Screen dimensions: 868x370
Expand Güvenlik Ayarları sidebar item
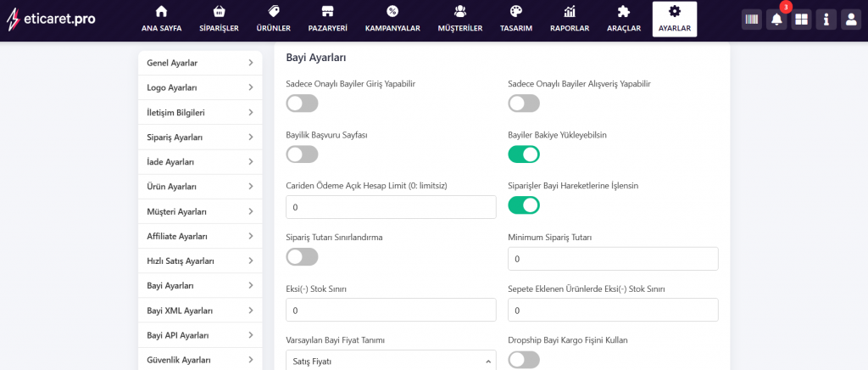[x=199, y=360]
